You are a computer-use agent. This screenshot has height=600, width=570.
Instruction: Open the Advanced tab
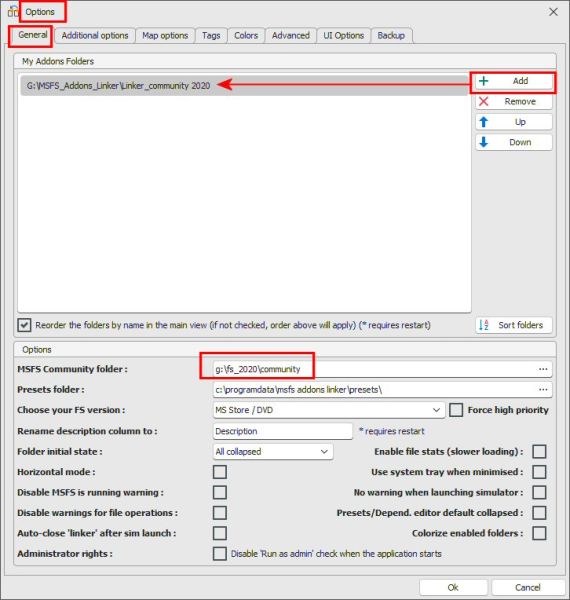coord(291,36)
